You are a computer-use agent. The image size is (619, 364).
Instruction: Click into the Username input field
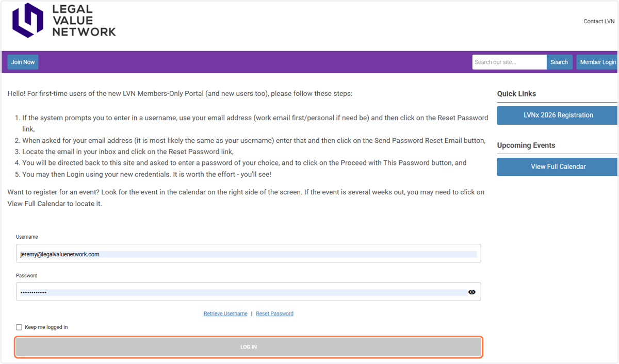click(248, 254)
